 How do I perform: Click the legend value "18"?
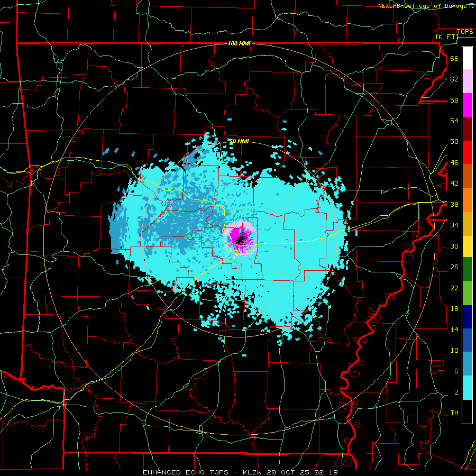[x=454, y=309]
